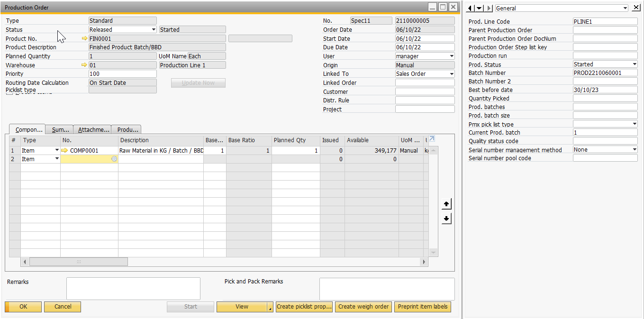Switch to the Produ... tab

[127, 129]
